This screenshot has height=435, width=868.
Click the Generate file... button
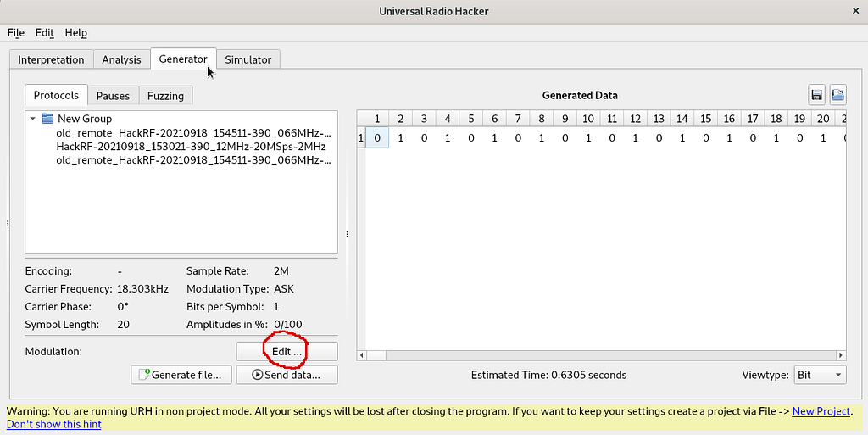click(x=181, y=375)
